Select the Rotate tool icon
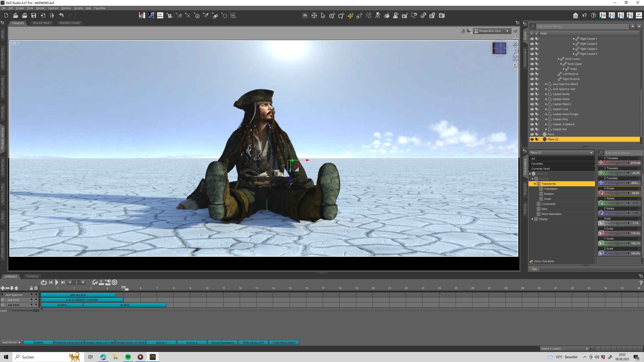The image size is (644, 362). click(x=341, y=16)
